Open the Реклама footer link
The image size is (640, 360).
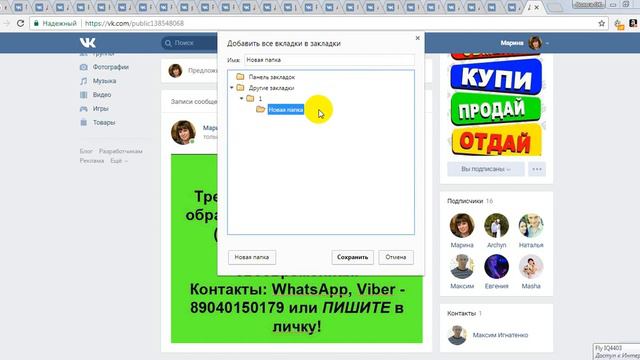coord(92,161)
